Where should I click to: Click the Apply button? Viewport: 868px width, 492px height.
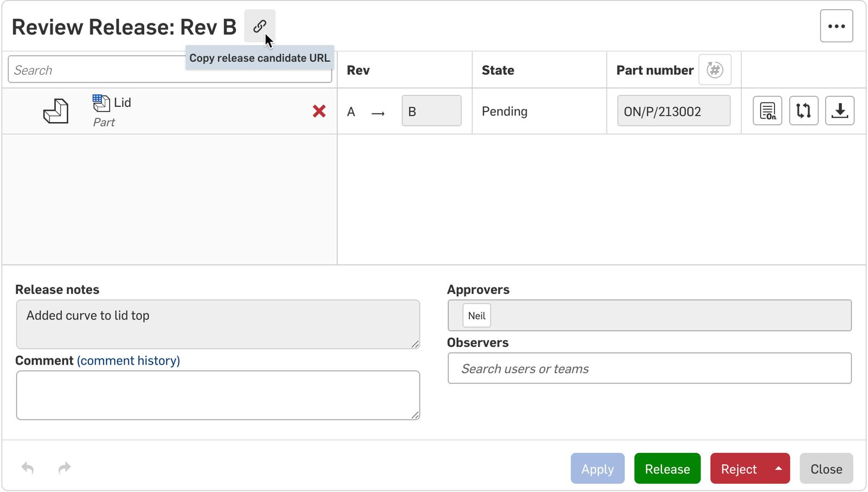(x=597, y=469)
